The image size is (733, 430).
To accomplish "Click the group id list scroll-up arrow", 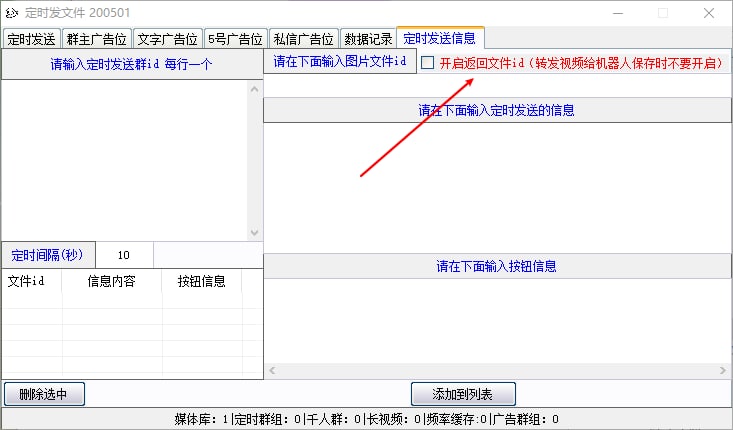I will point(254,89).
